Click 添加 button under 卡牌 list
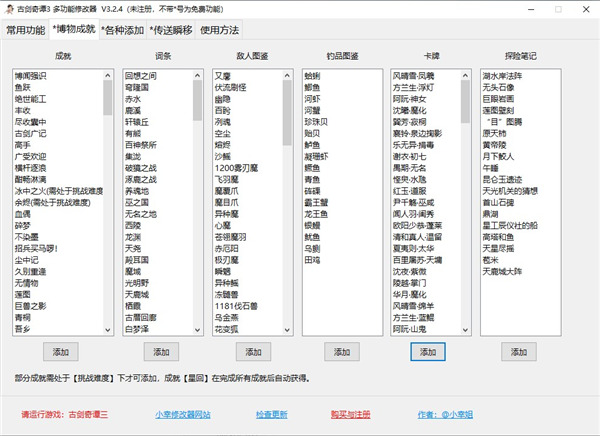Screen dimensions: 600x436 428,352
